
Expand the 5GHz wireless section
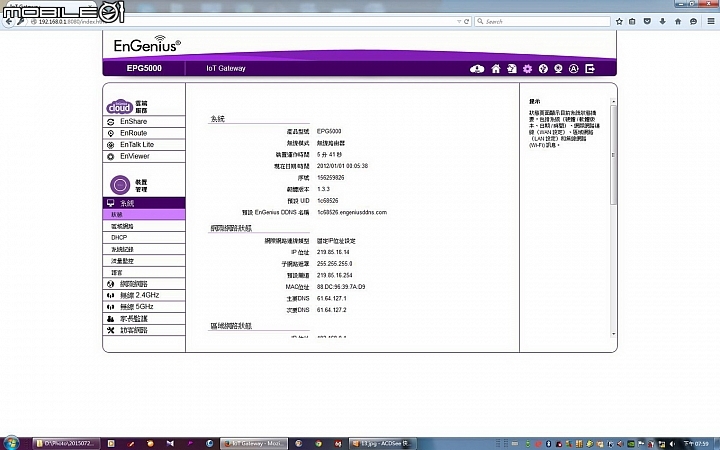click(144, 307)
